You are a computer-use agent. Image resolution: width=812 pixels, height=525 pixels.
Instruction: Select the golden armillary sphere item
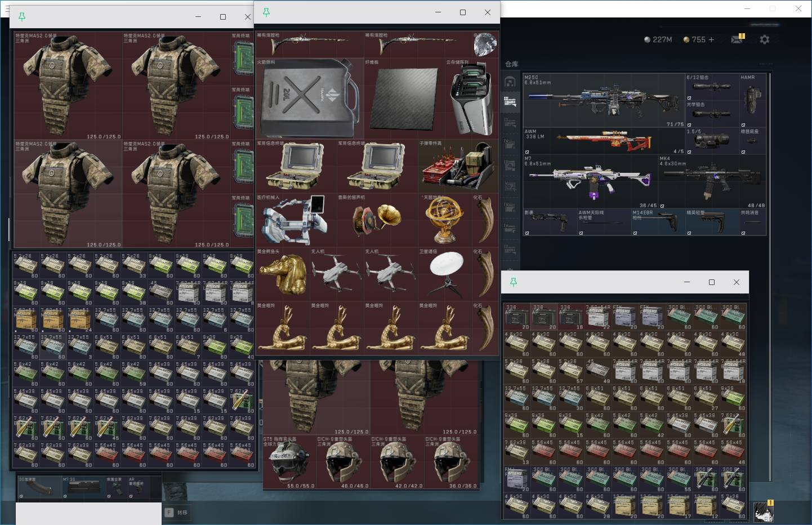[445, 220]
